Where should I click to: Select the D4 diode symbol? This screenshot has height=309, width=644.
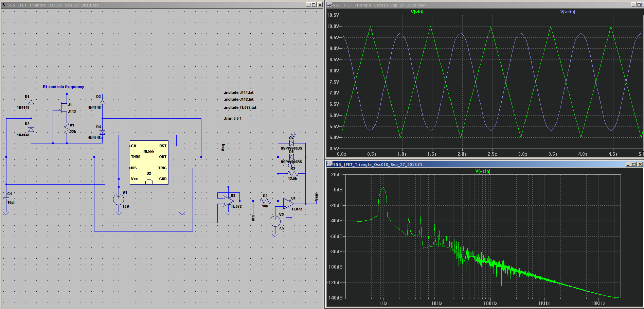(x=102, y=132)
